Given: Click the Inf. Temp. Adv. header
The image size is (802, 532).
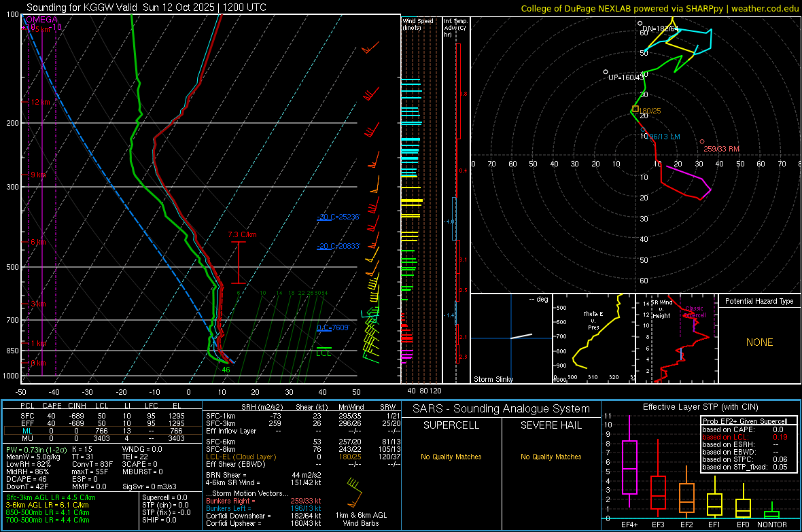Looking at the screenshot, I should pos(455,28).
